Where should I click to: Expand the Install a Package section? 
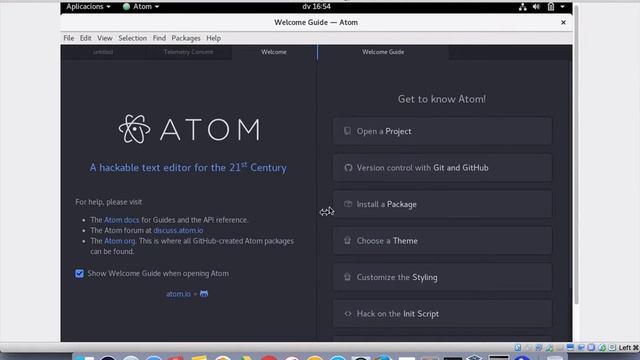(x=442, y=204)
